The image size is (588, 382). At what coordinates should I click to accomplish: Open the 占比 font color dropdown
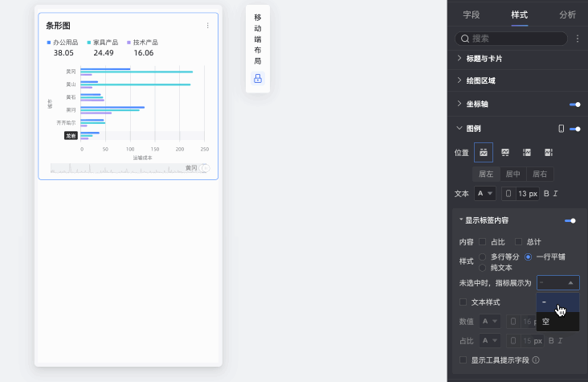pos(489,341)
